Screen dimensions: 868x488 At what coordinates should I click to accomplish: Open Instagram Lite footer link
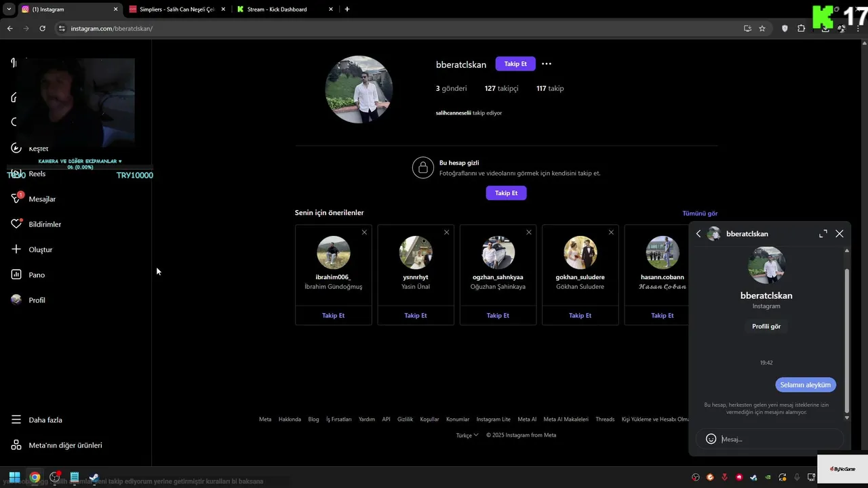tap(493, 419)
